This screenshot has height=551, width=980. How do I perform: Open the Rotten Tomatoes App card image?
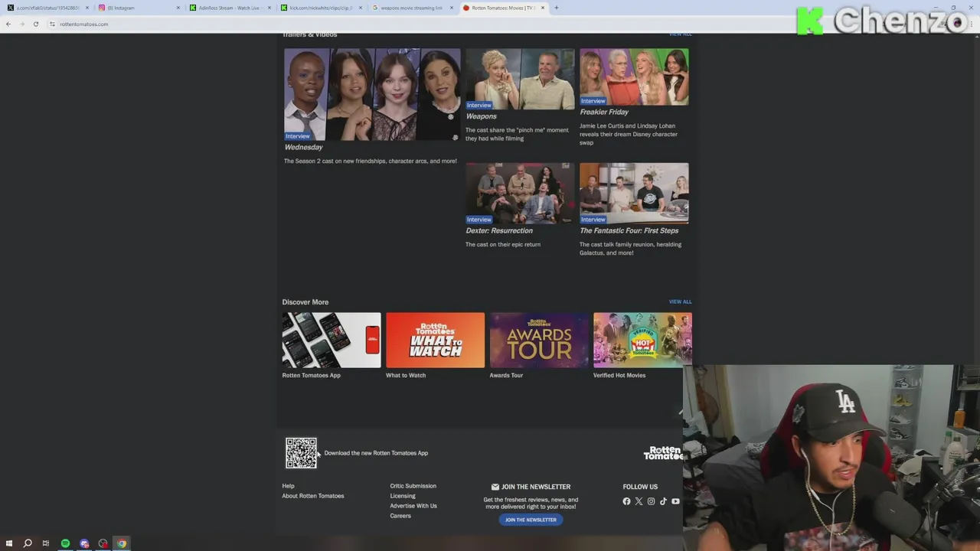(x=332, y=340)
